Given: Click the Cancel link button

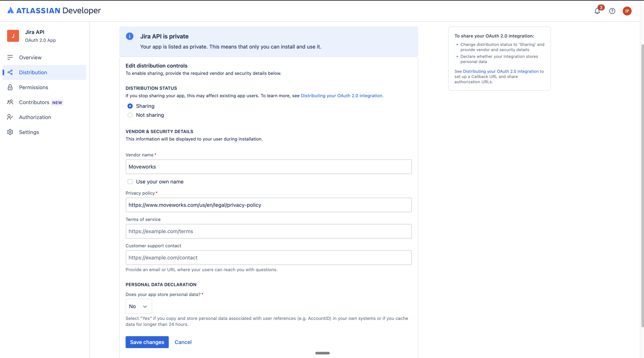Looking at the screenshot, I should [183, 342].
